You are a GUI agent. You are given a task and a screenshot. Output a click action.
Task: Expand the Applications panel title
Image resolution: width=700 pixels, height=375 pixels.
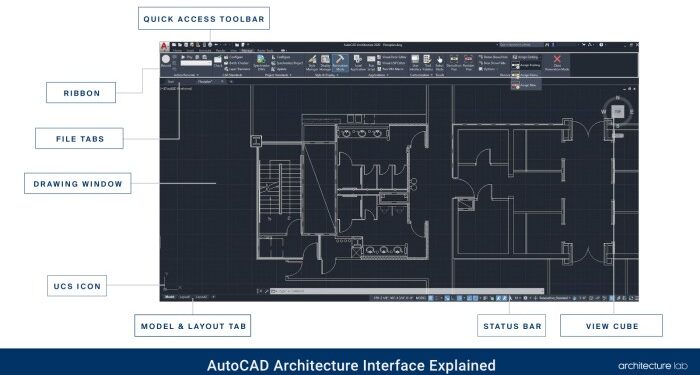click(378, 75)
